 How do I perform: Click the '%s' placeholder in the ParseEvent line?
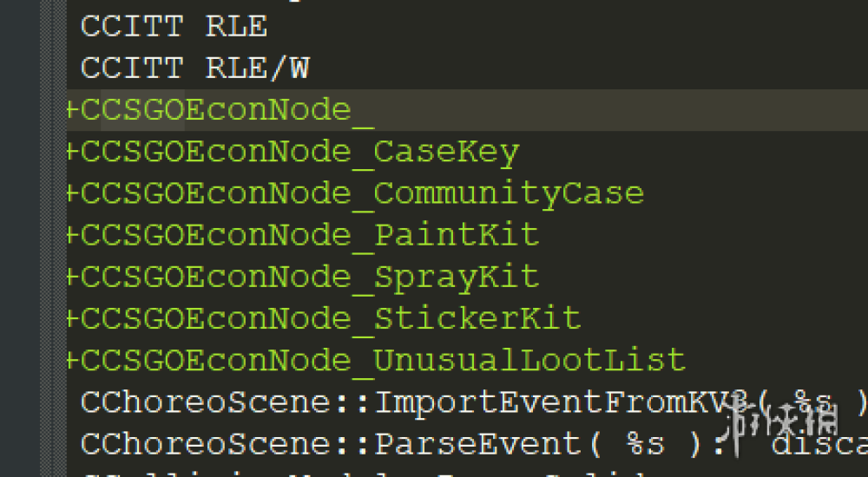click(x=645, y=444)
